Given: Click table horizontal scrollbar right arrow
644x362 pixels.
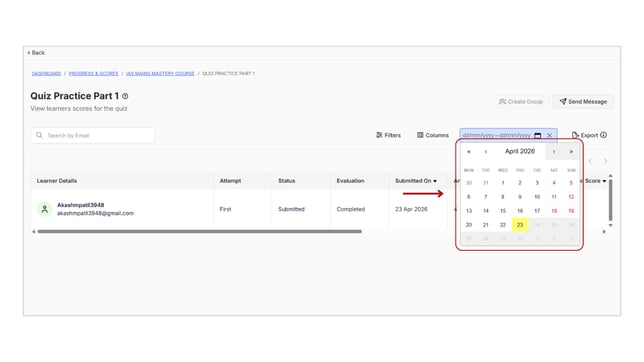Looking at the screenshot, I should 604,232.
